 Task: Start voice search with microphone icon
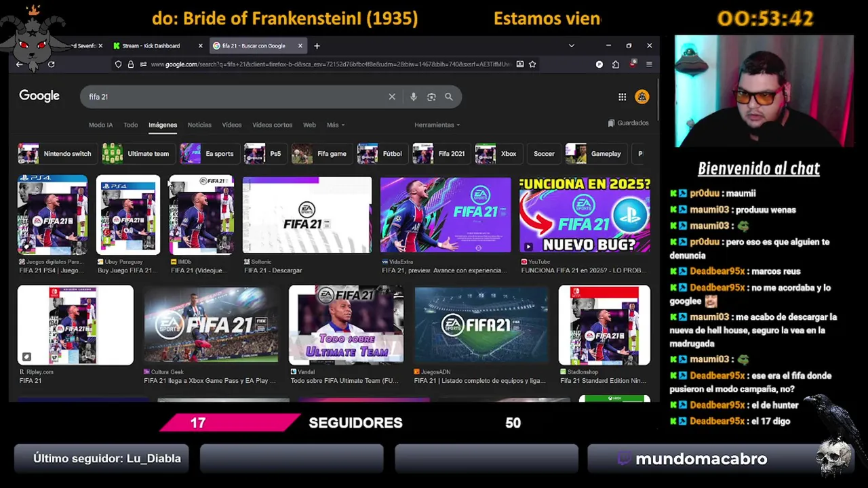click(x=413, y=97)
